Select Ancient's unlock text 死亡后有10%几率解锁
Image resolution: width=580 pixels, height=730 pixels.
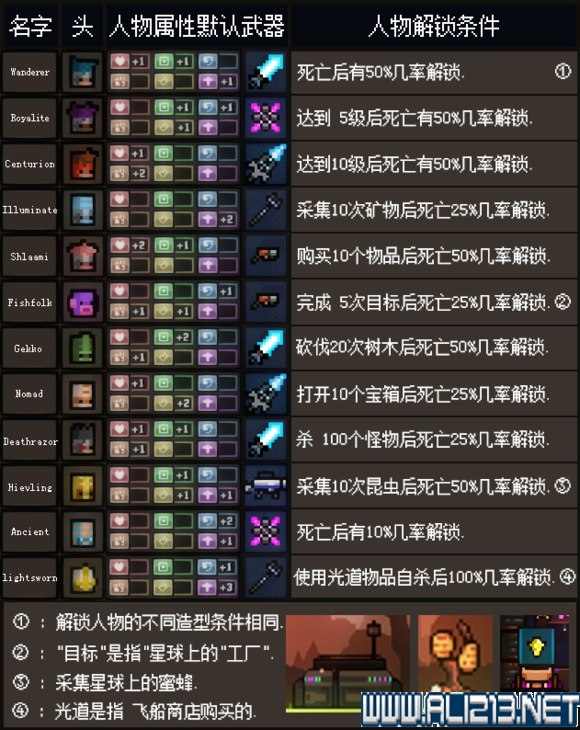(380, 532)
